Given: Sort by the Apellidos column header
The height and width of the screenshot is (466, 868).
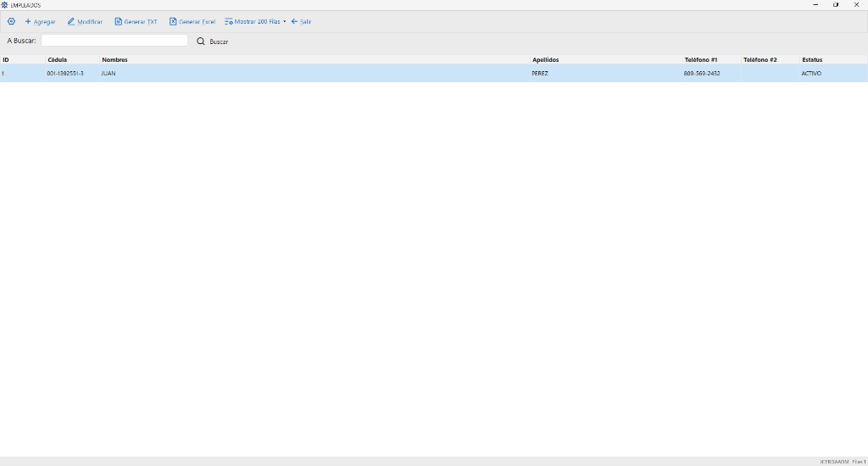Looking at the screenshot, I should coord(606,60).
